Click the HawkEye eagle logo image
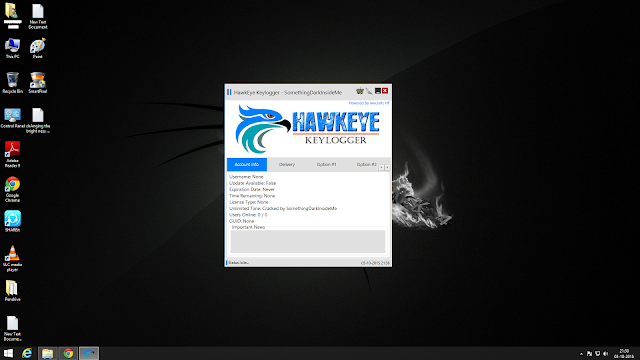Viewport: 640px width, 360px height. pyautogui.click(x=263, y=129)
